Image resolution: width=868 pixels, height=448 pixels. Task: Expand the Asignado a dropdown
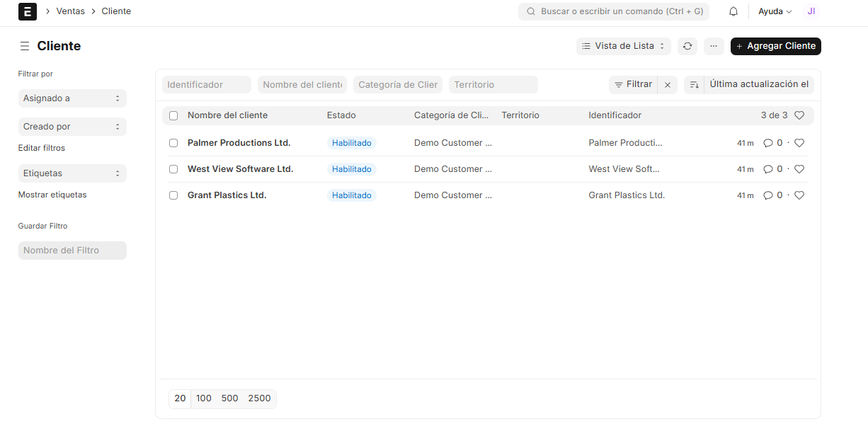coord(72,98)
